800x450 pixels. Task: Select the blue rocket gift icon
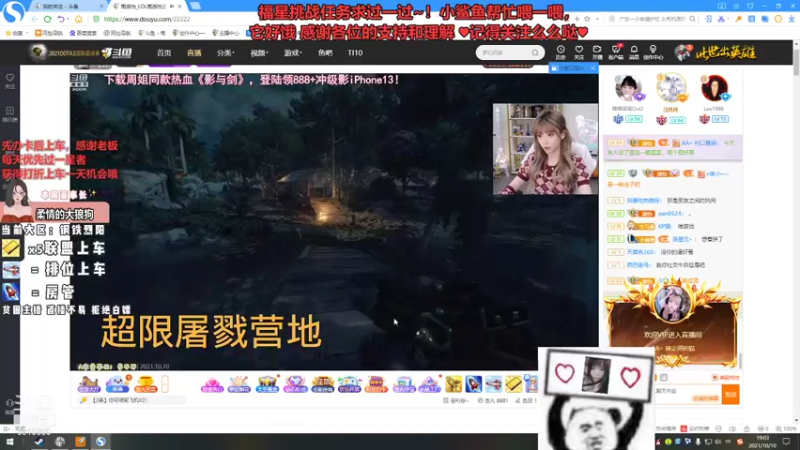(473, 384)
